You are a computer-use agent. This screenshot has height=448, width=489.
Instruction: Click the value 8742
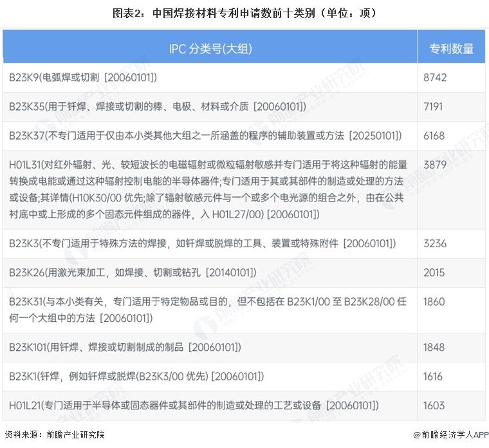pos(435,77)
